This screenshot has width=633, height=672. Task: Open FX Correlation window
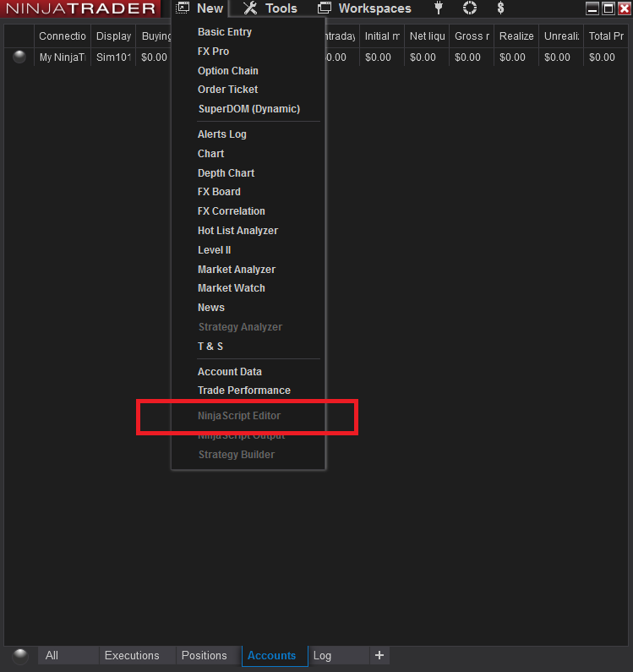pyautogui.click(x=232, y=211)
